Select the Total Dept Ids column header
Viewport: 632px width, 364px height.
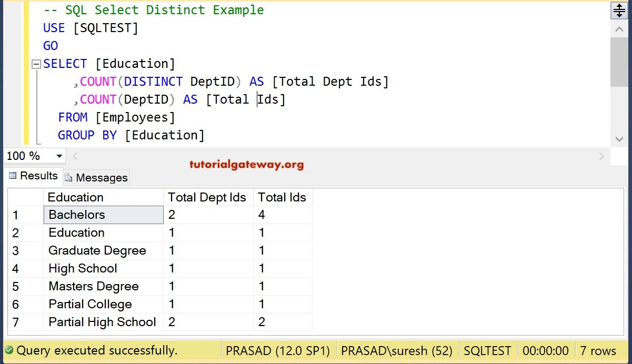(208, 197)
